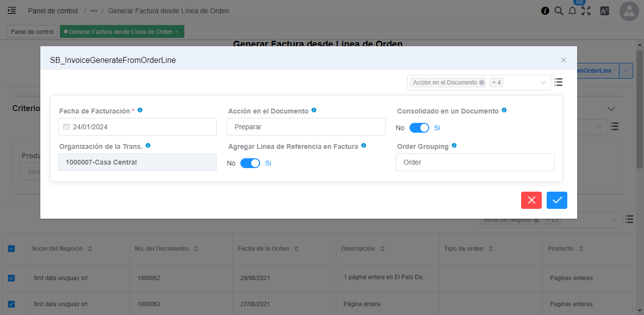Open the search magnifier icon
644x315 pixels.
click(558, 11)
